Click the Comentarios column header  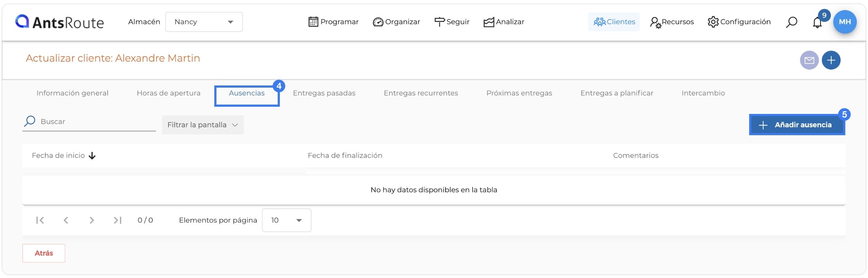tap(636, 155)
